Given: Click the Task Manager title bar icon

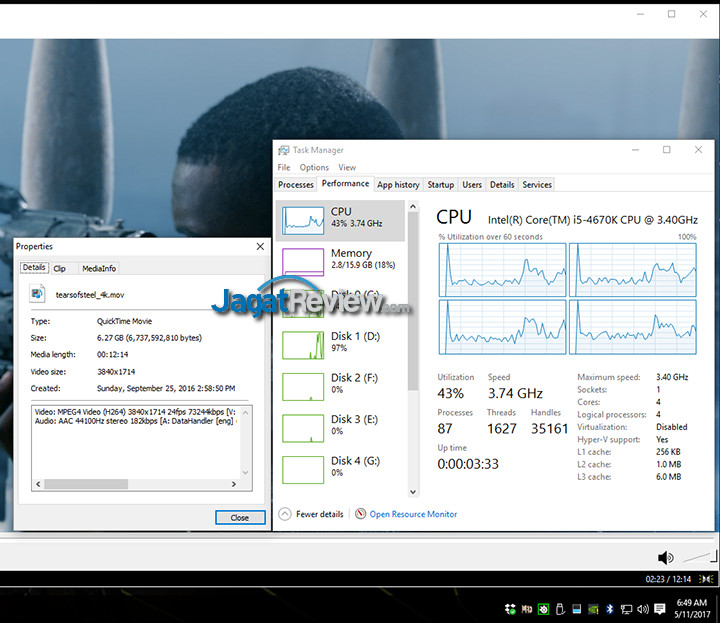Looking at the screenshot, I should 283,150.
